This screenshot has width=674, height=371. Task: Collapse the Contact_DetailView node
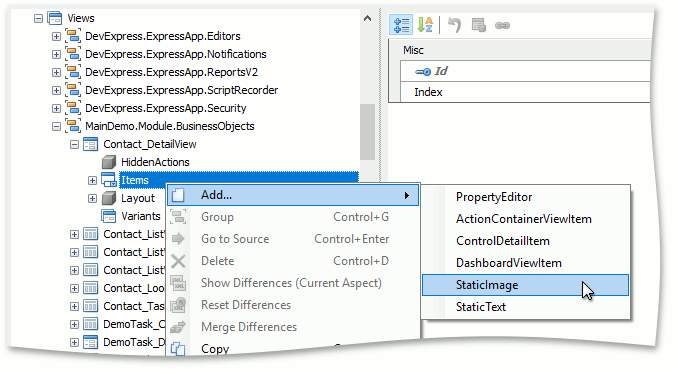[x=74, y=144]
